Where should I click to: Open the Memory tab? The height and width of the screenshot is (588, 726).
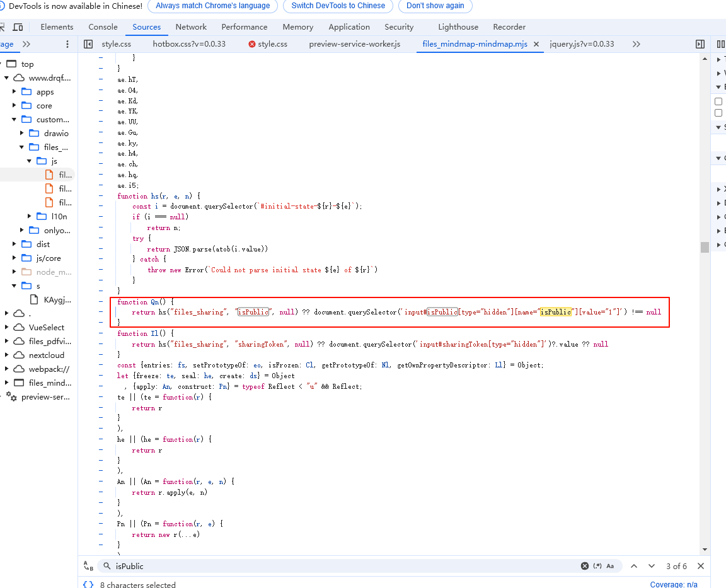point(297,27)
